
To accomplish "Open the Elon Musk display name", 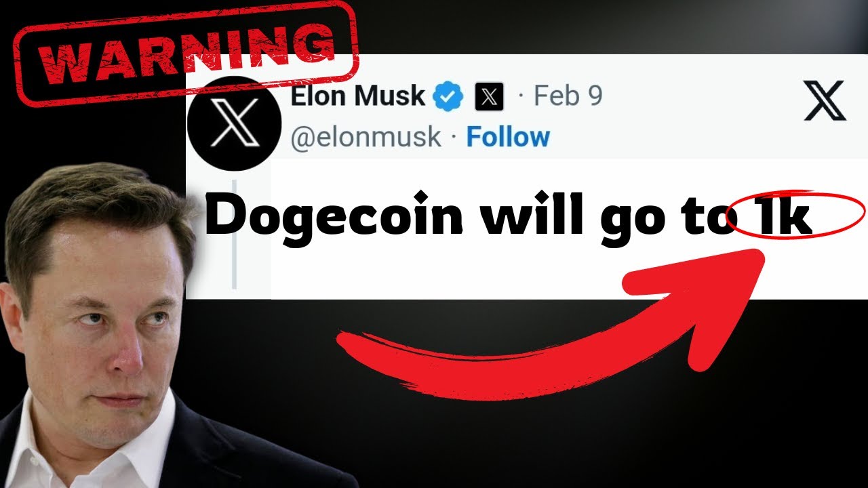I will click(357, 96).
